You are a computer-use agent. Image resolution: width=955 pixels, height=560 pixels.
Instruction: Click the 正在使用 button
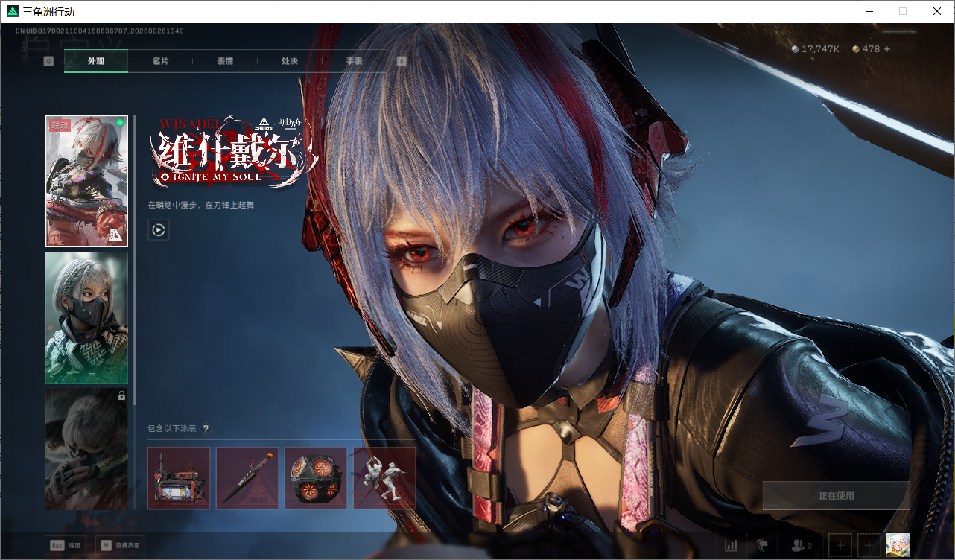(836, 495)
